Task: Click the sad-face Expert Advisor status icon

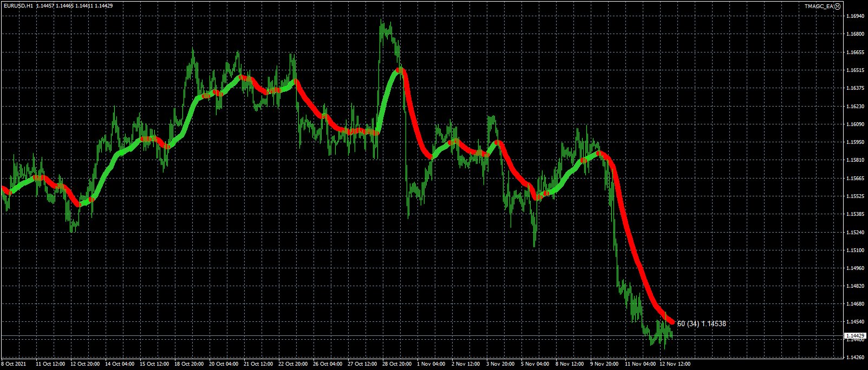Action: pos(837,6)
